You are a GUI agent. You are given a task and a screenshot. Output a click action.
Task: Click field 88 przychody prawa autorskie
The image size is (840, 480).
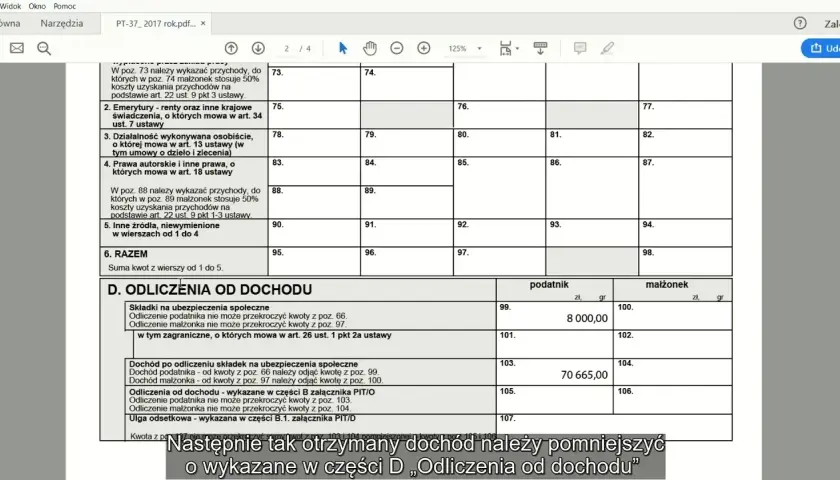pos(314,202)
